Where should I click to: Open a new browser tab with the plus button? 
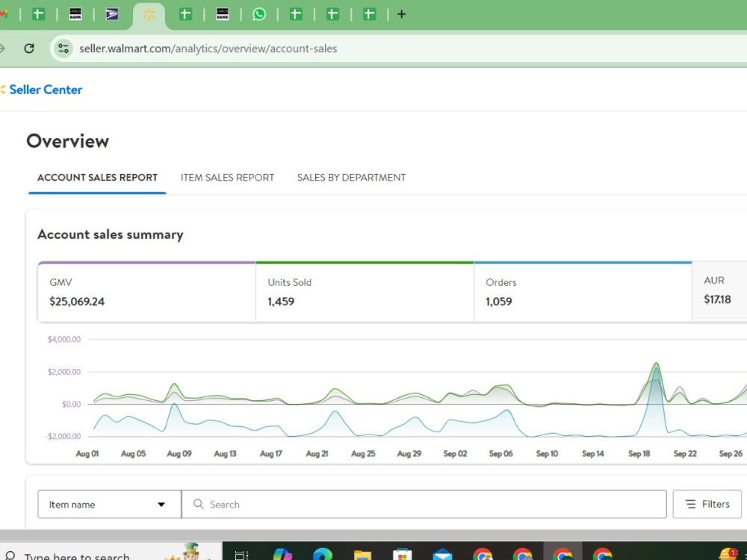coord(402,14)
